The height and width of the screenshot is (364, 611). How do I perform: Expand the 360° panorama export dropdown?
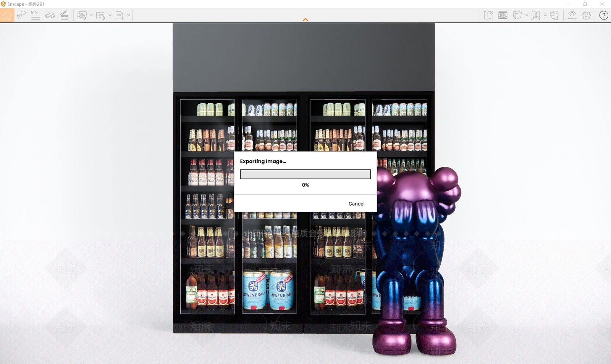point(110,15)
